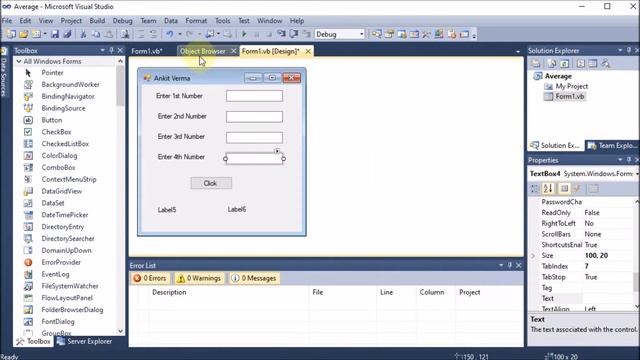Select Label6 on the form designer

click(x=237, y=209)
